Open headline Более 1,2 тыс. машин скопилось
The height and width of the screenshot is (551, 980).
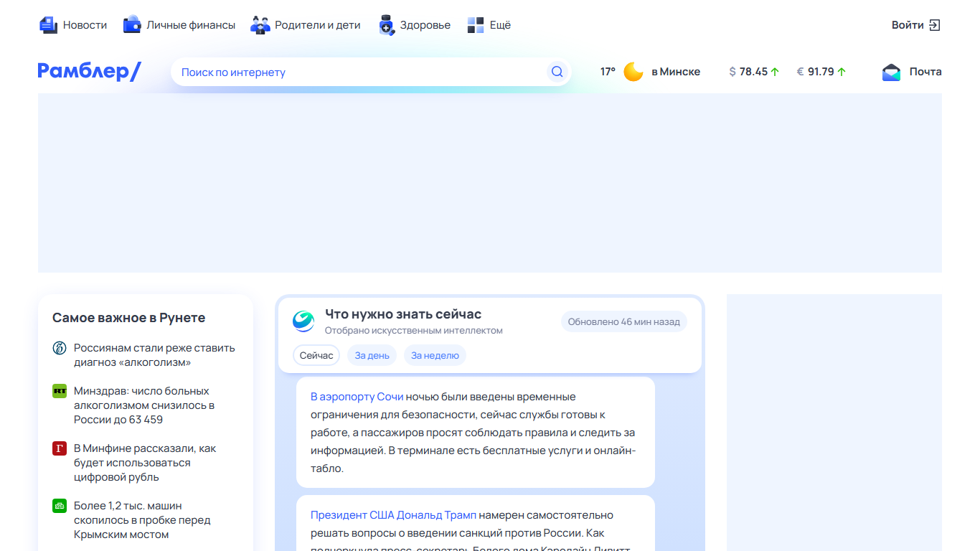coord(142,520)
